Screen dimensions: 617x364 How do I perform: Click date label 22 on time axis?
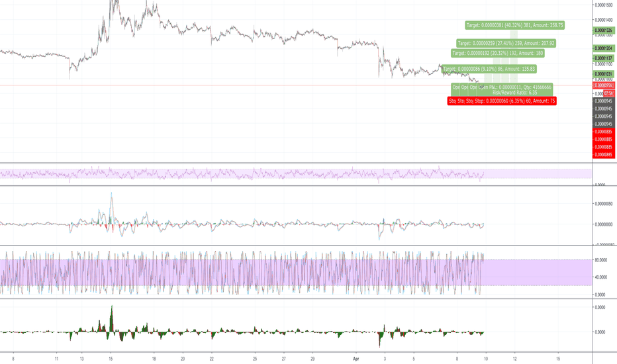(212, 359)
